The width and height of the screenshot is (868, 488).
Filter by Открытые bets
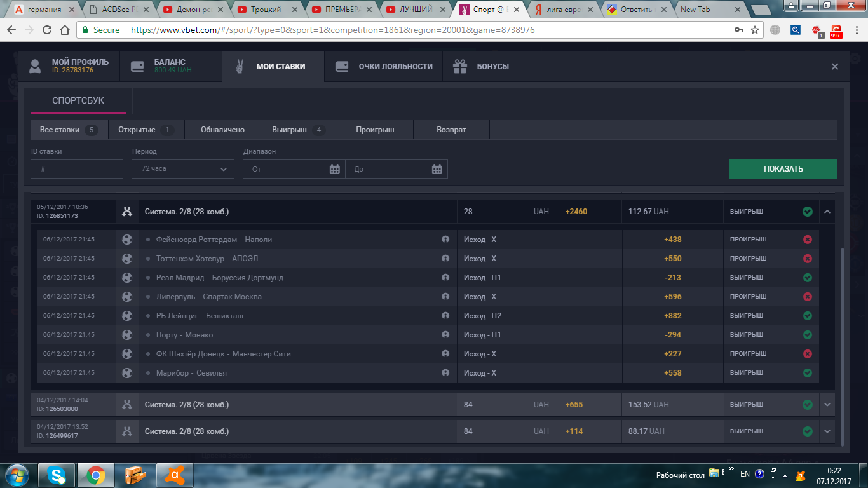pos(146,130)
